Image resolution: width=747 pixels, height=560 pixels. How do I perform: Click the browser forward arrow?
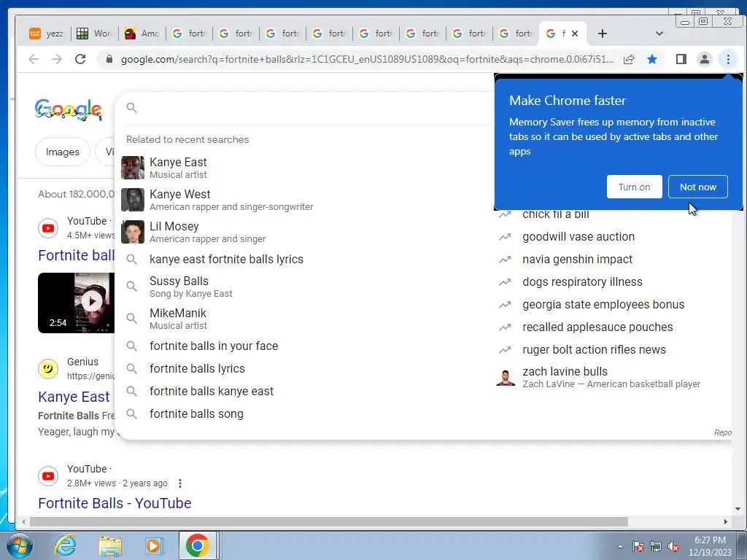[x=57, y=59]
